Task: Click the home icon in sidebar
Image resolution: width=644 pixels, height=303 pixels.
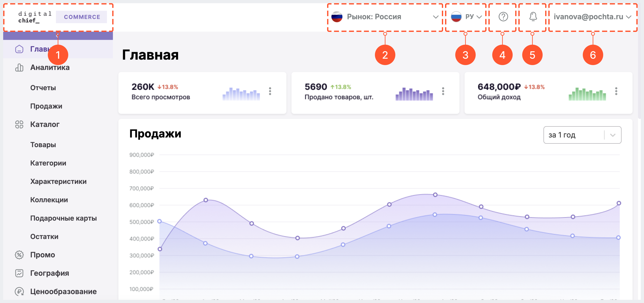Action: (x=19, y=49)
